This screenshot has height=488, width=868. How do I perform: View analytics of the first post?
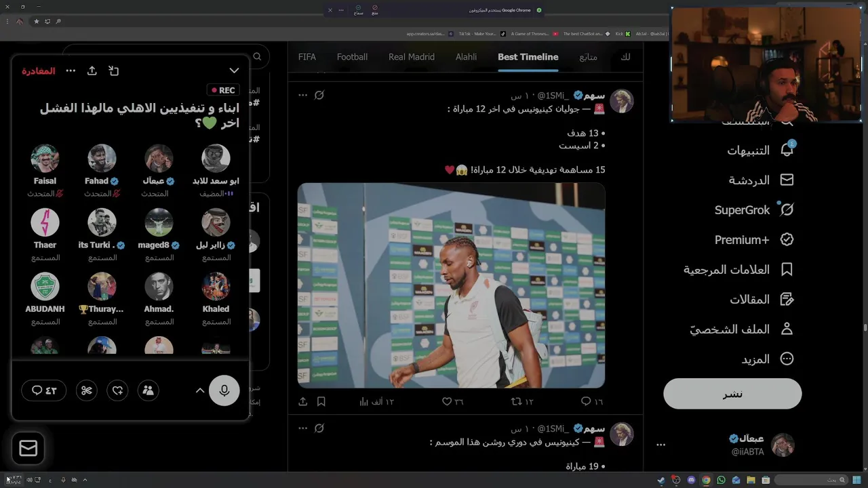pyautogui.click(x=376, y=401)
